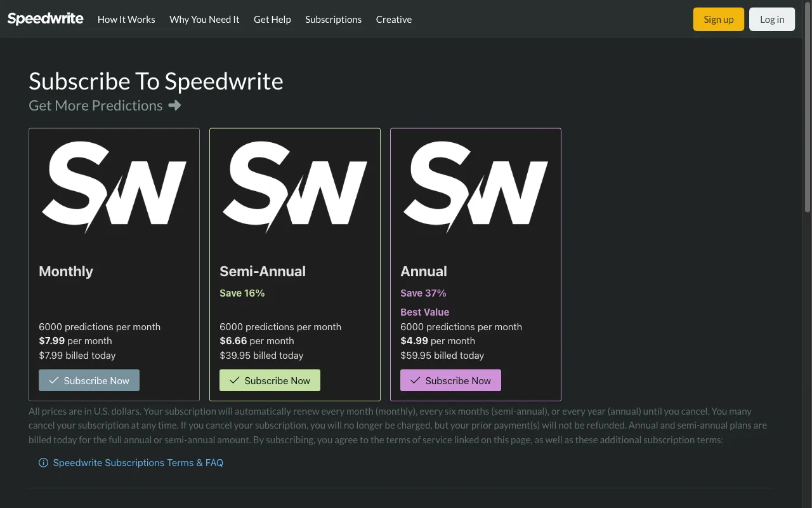Viewport: 812px width, 508px height.
Task: Click the checkmark icon on Annual Subscribe button
Action: pyautogui.click(x=416, y=380)
